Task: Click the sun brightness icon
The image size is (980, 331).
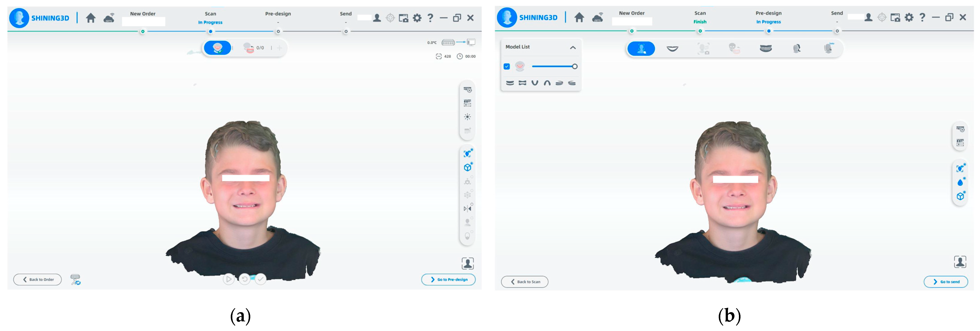Action: tap(467, 117)
